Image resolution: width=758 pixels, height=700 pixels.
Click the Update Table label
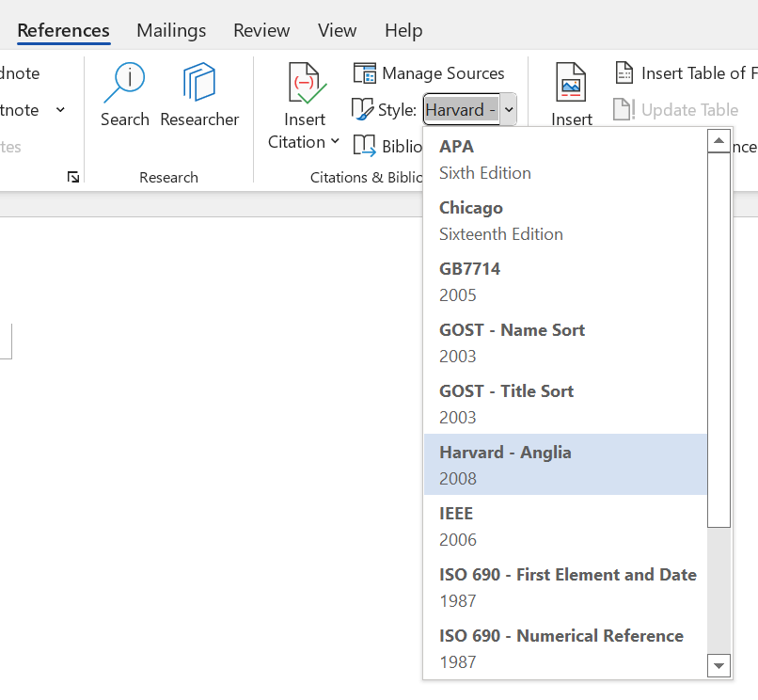[x=690, y=110]
